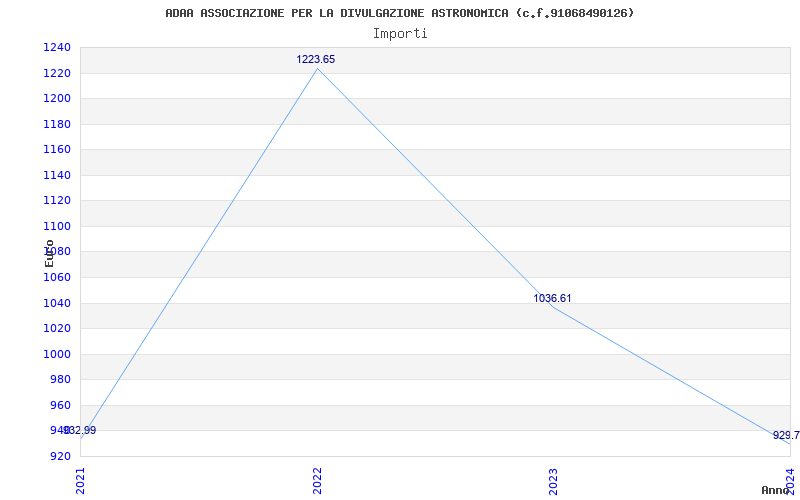Viewport: 800px width, 500px height.
Task: Click the 1200 y-axis tick label
Action: pos(57,98)
